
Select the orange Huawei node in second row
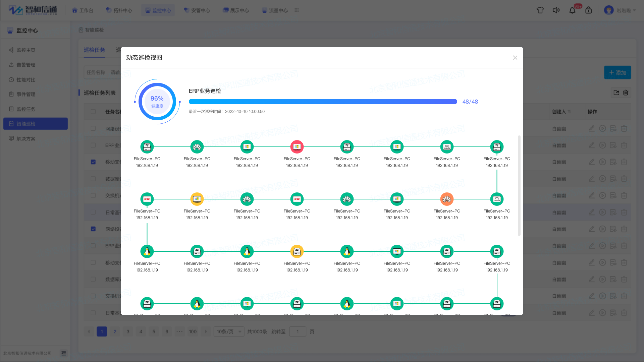[x=447, y=199]
